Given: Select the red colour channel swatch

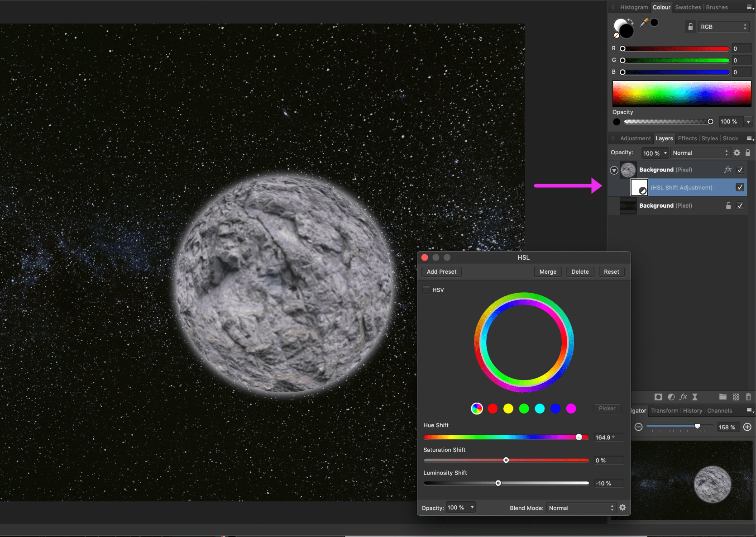Looking at the screenshot, I should (493, 409).
